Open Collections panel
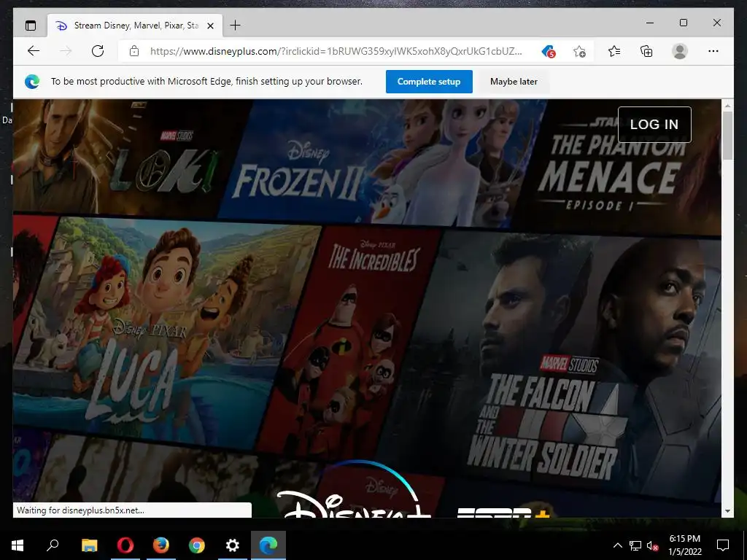The height and width of the screenshot is (560, 747). point(646,51)
